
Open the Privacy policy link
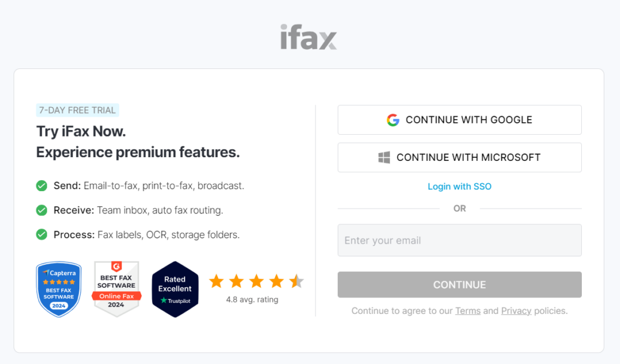point(516,311)
